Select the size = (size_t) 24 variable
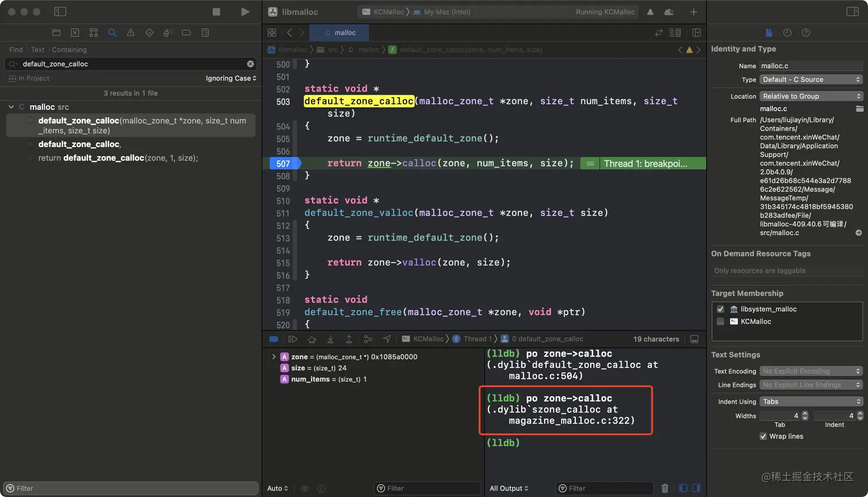The width and height of the screenshot is (868, 497). [x=313, y=368]
